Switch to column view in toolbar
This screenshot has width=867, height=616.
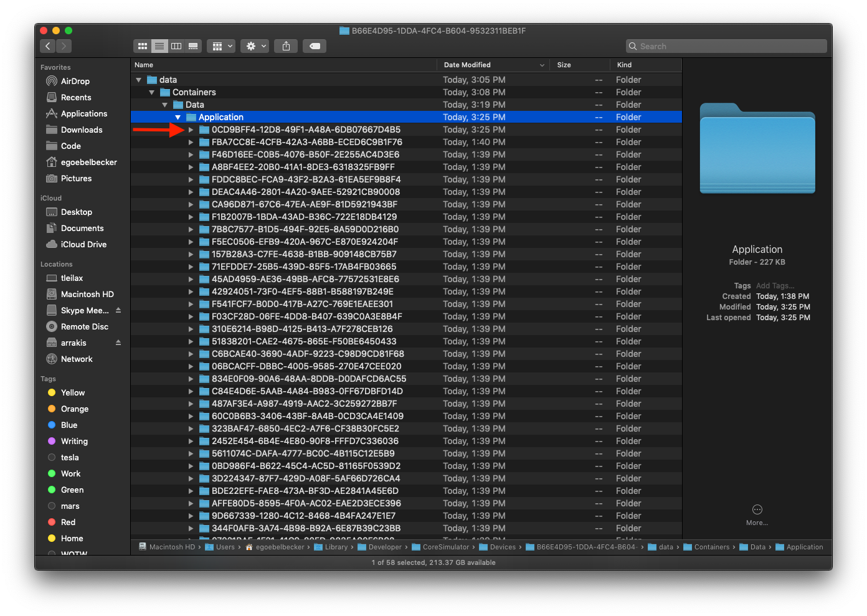tap(176, 46)
